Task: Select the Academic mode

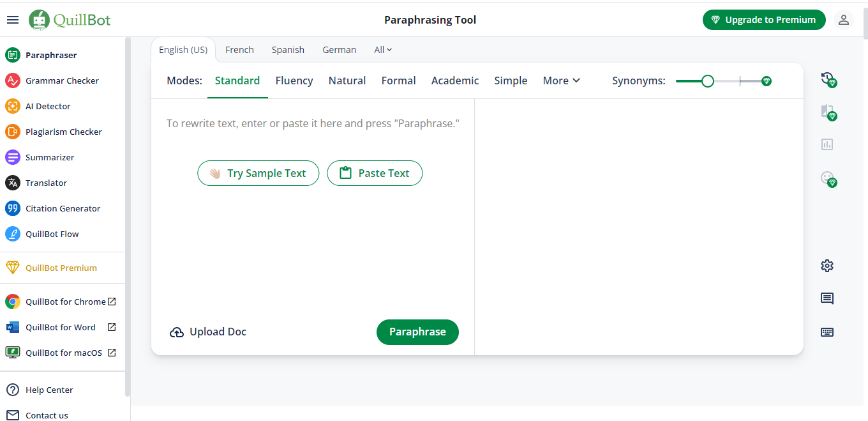Action: pos(455,80)
